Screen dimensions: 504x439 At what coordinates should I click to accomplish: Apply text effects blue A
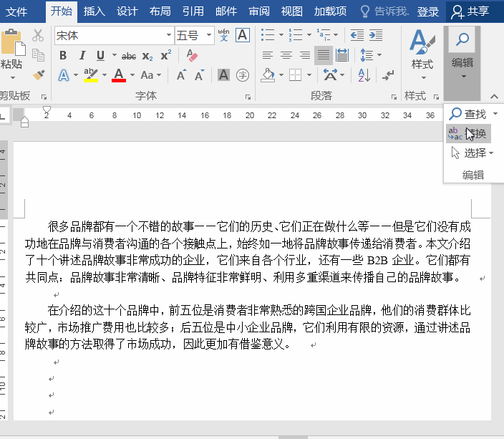point(64,76)
